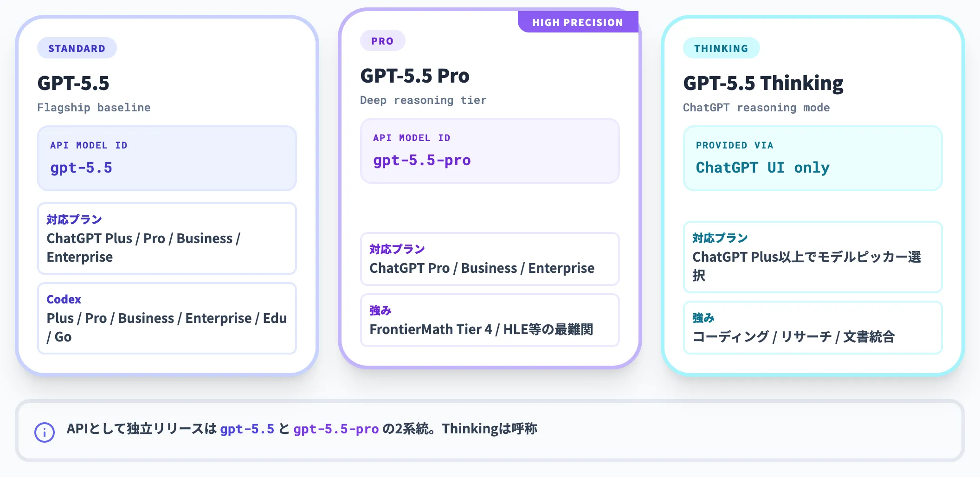Image resolution: width=980 pixels, height=477 pixels.
Task: Select the THINKING badge on the right card
Action: pos(721,48)
